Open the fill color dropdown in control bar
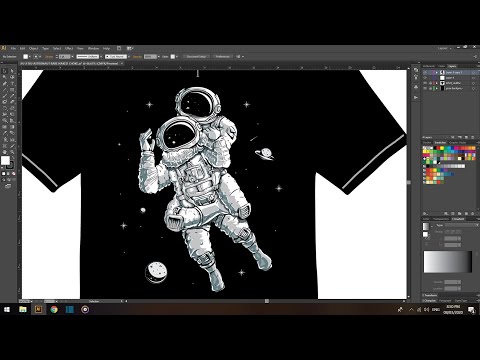 tap(30, 57)
